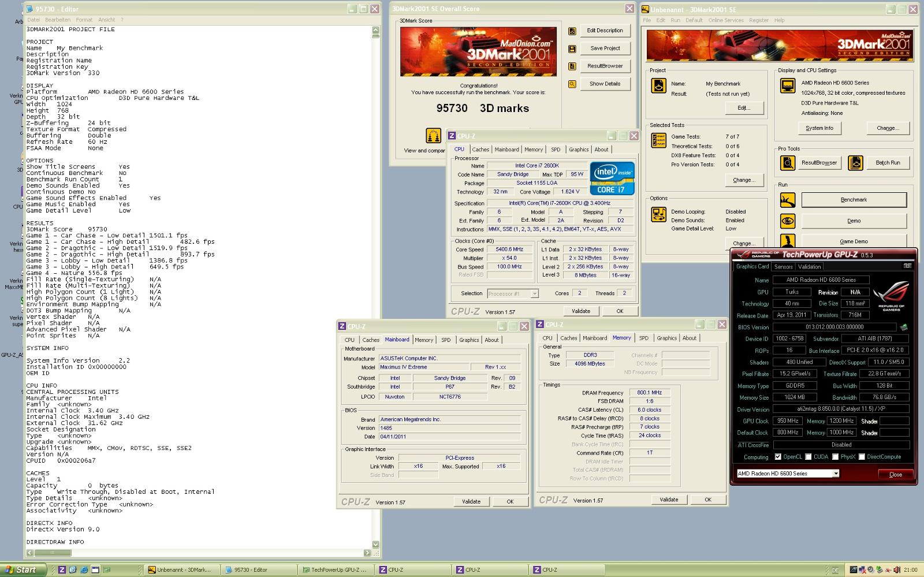Click the BIOS Version field in GPU-Z
The height and width of the screenshot is (577, 924).
pyautogui.click(x=834, y=327)
